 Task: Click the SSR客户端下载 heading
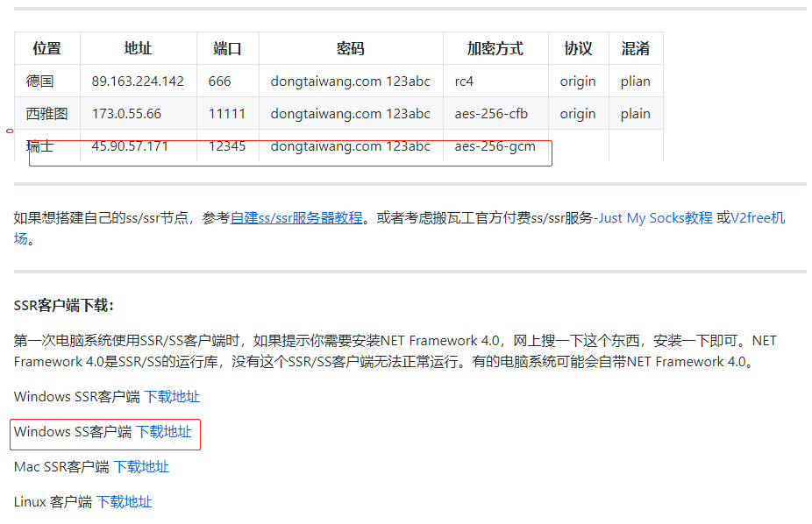(64, 306)
